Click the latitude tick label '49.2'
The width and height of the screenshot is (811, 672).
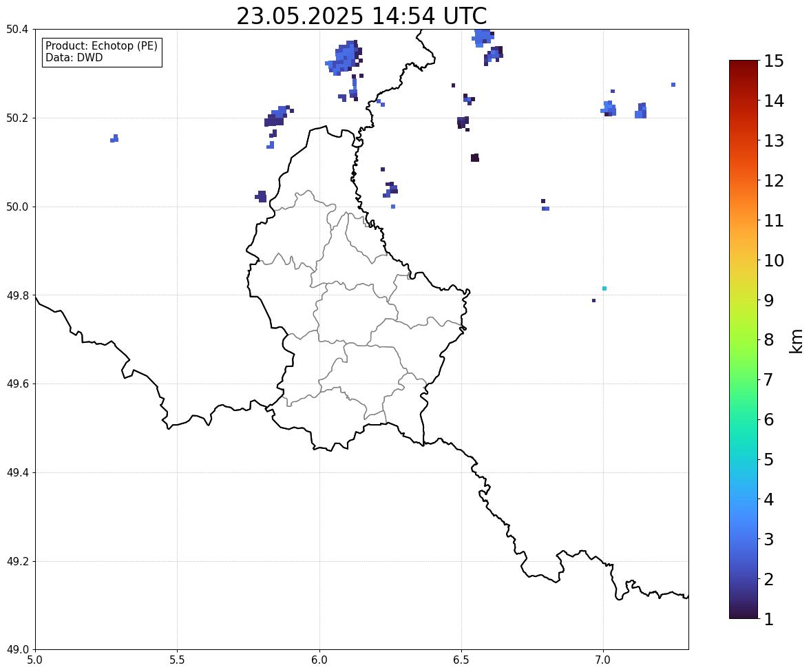pyautogui.click(x=17, y=561)
